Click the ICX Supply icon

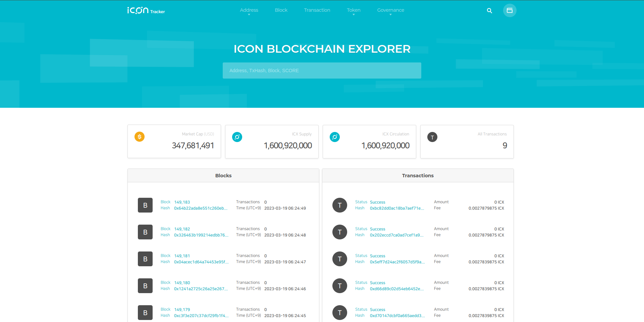237,137
